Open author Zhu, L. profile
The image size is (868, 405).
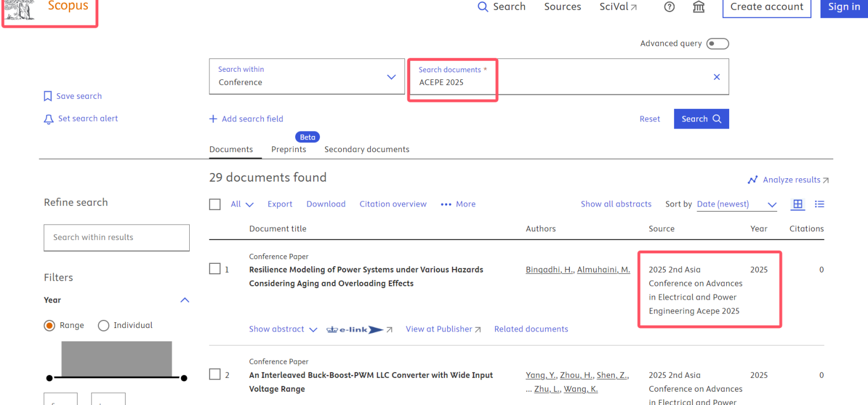click(547, 389)
